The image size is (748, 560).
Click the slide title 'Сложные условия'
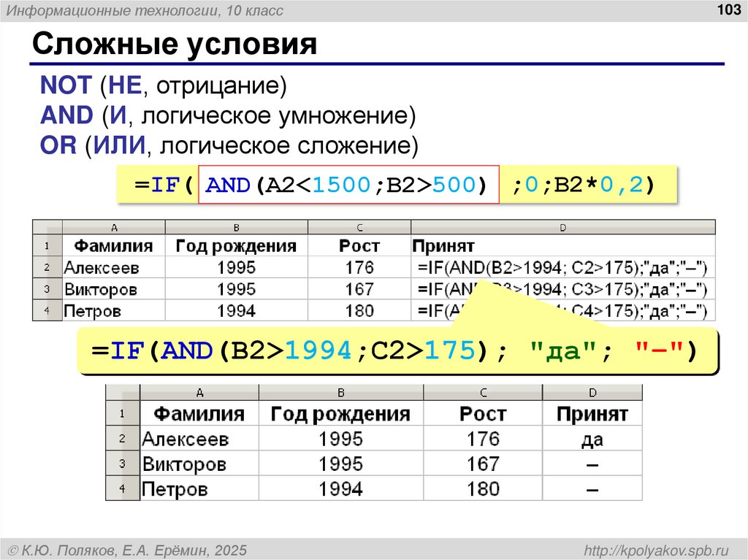[x=174, y=44]
